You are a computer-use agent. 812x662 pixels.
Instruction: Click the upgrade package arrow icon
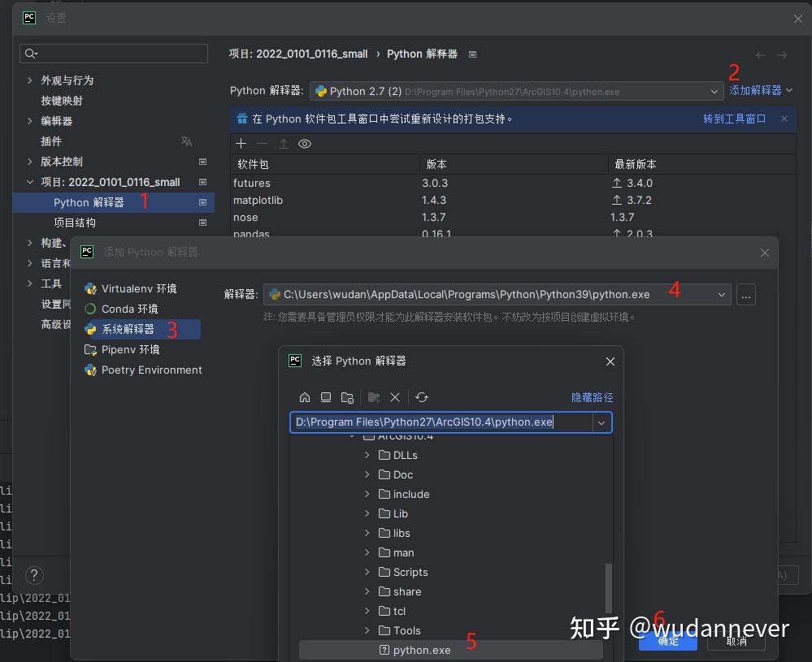pos(281,144)
